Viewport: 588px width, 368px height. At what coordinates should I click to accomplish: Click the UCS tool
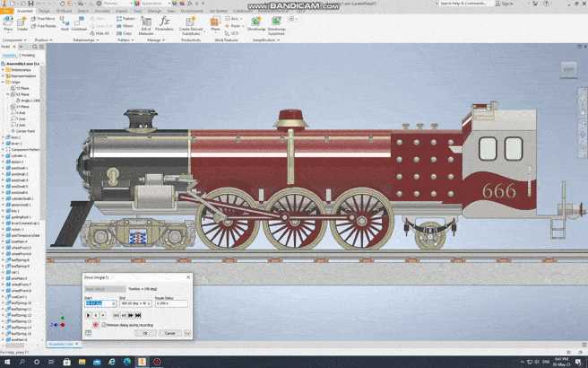coord(232,33)
